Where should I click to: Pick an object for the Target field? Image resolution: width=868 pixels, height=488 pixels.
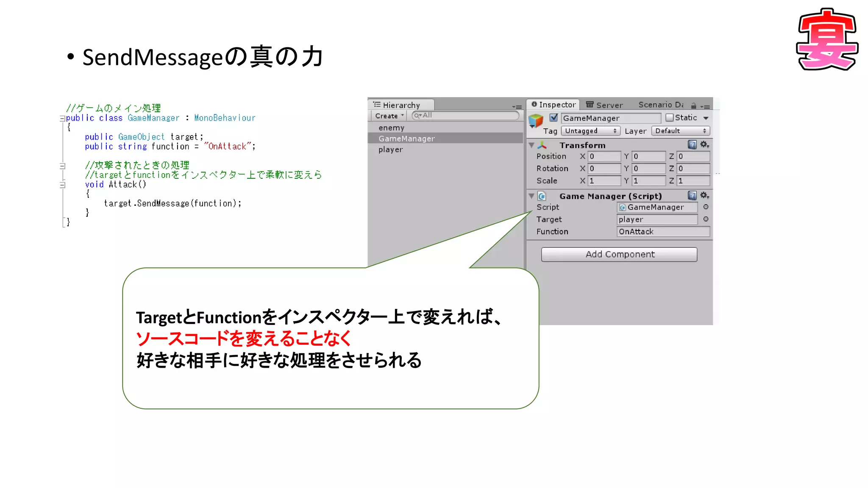pyautogui.click(x=706, y=219)
